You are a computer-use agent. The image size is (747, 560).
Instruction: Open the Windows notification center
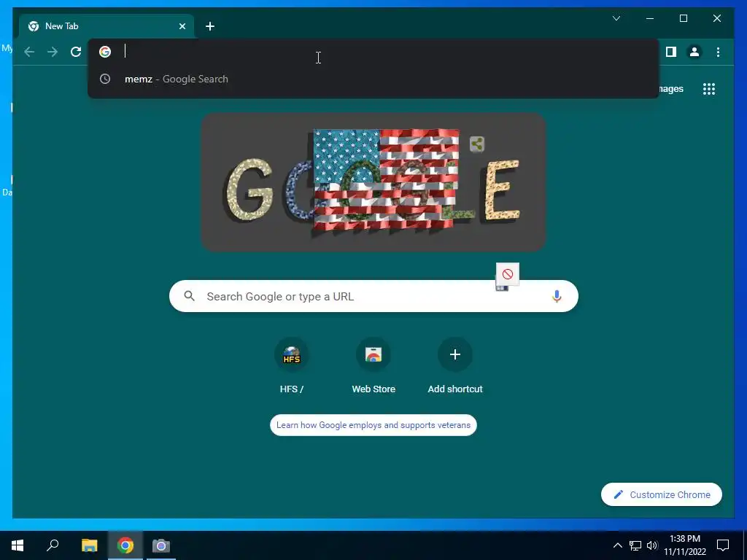(723, 545)
